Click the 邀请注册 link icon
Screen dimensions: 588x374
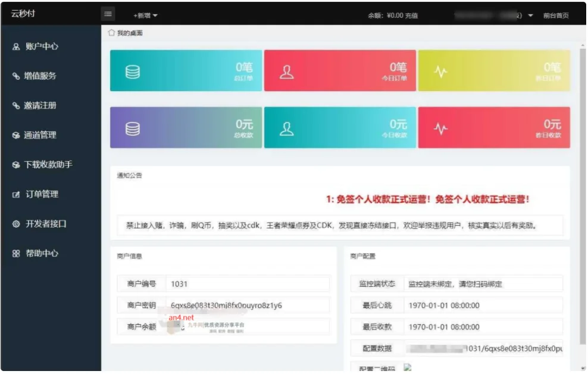[x=16, y=106]
